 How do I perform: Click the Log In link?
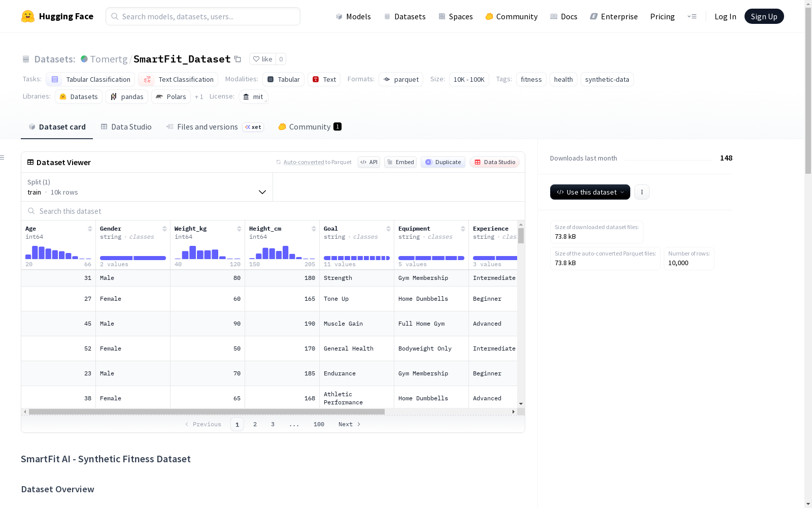(725, 16)
